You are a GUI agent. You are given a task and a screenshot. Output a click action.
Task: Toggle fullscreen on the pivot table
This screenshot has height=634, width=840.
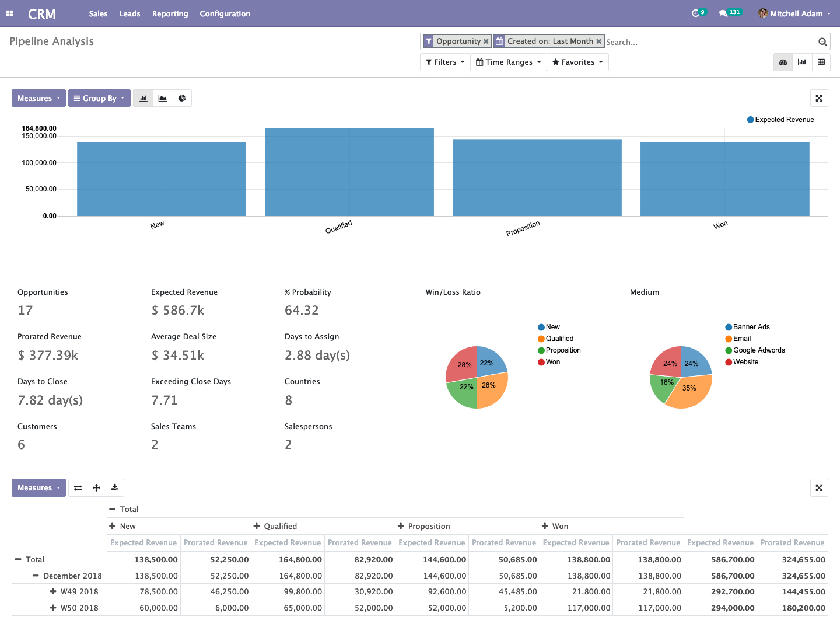click(x=819, y=487)
